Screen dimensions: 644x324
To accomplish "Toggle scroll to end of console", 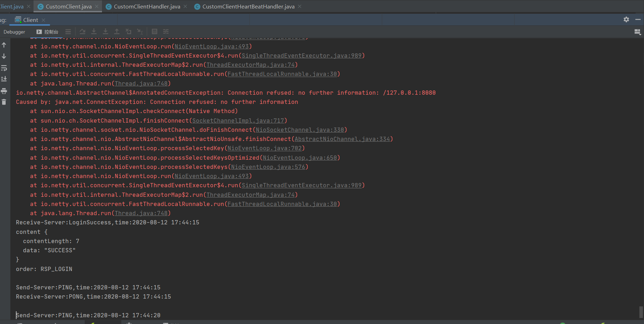I will pyautogui.click(x=4, y=79).
